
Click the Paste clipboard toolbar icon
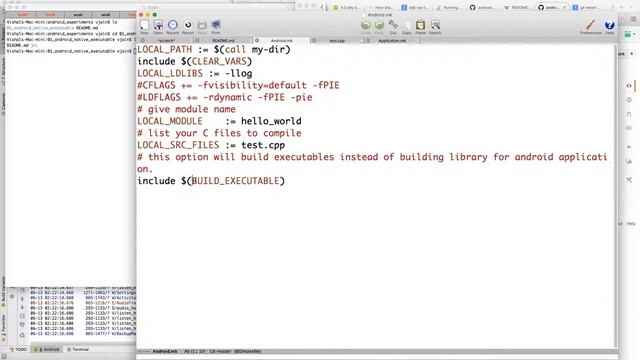click(420, 27)
